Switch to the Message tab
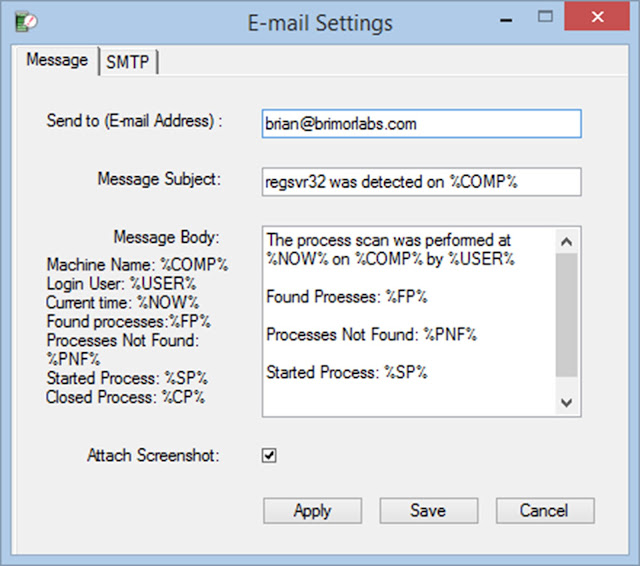This screenshot has width=640, height=566. (57, 60)
